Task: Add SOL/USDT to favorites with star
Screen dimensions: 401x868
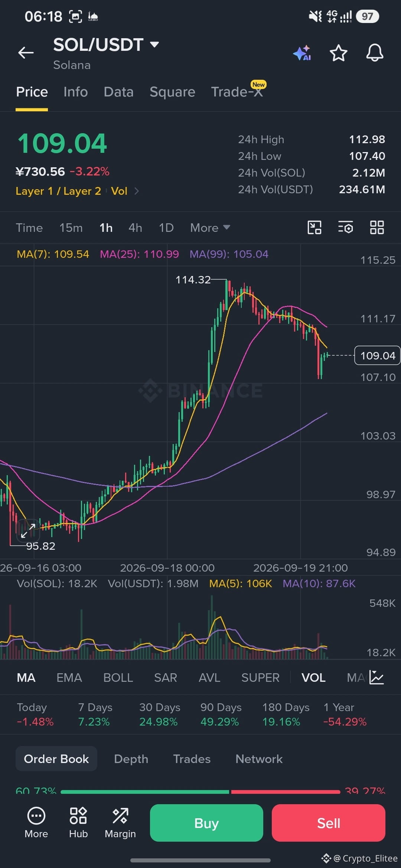Action: pyautogui.click(x=339, y=53)
